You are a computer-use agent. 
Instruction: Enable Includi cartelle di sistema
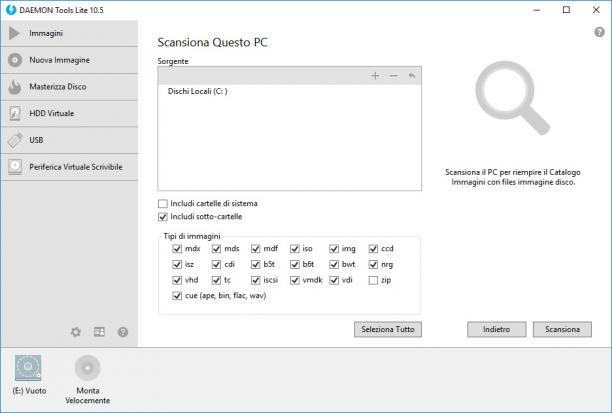tap(163, 204)
